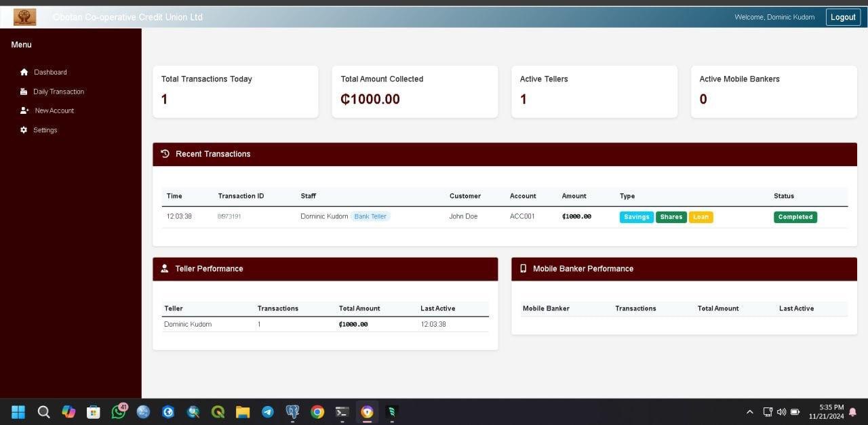Click Mobile Banker column header
Image resolution: width=868 pixels, height=425 pixels.
click(546, 308)
